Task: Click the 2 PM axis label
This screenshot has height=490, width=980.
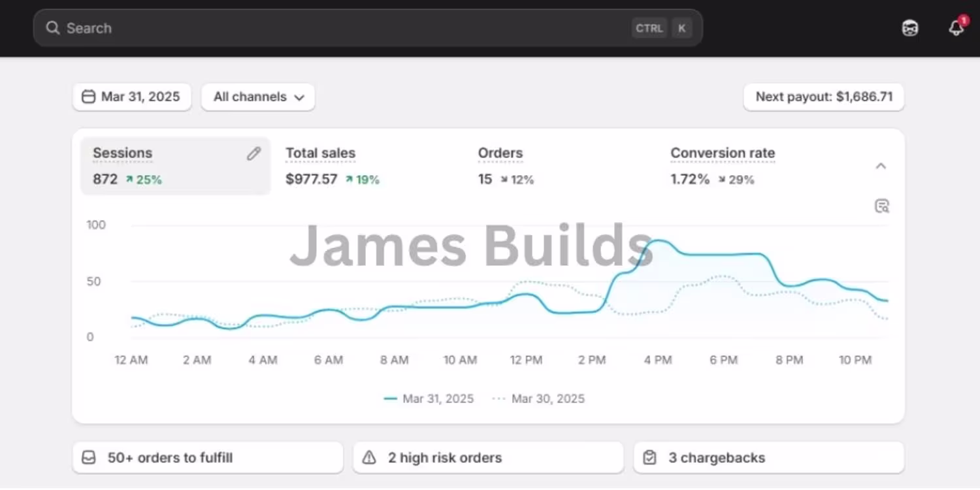Action: click(x=592, y=360)
